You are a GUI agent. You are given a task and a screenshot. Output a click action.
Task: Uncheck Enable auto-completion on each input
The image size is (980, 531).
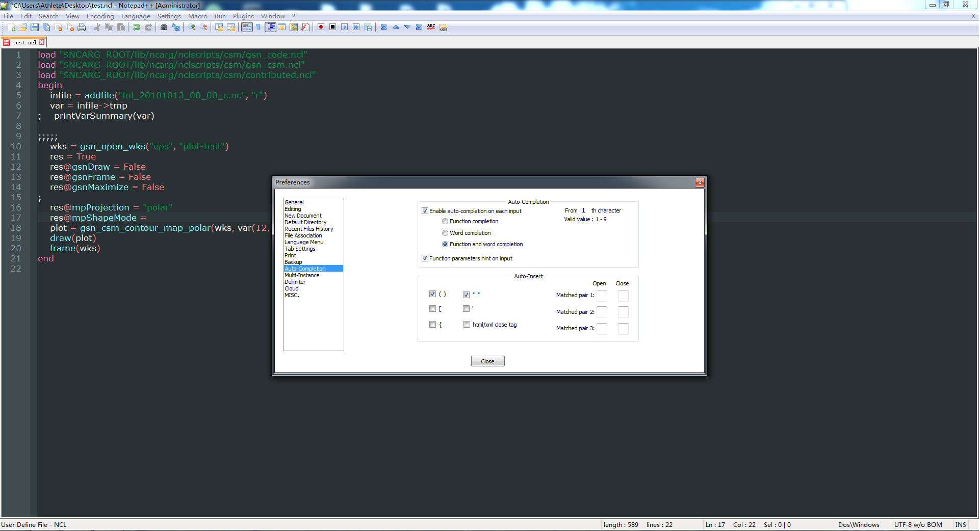[425, 211]
